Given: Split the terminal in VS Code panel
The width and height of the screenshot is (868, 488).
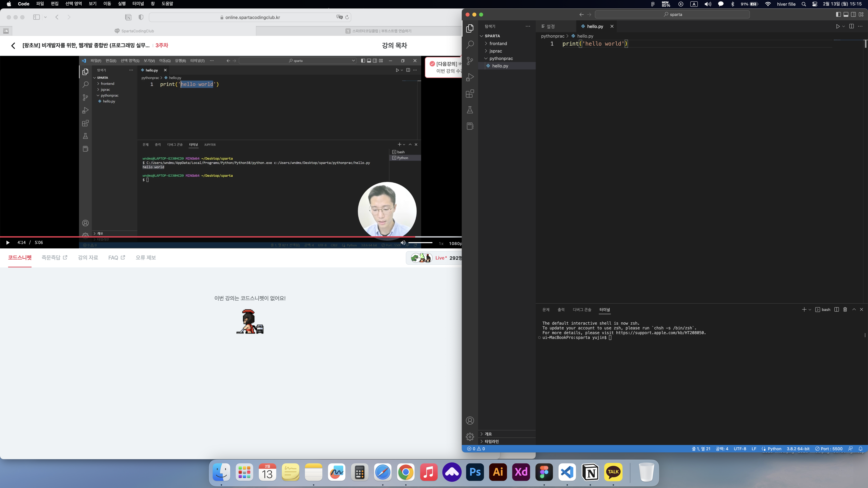Looking at the screenshot, I should pyautogui.click(x=836, y=310).
